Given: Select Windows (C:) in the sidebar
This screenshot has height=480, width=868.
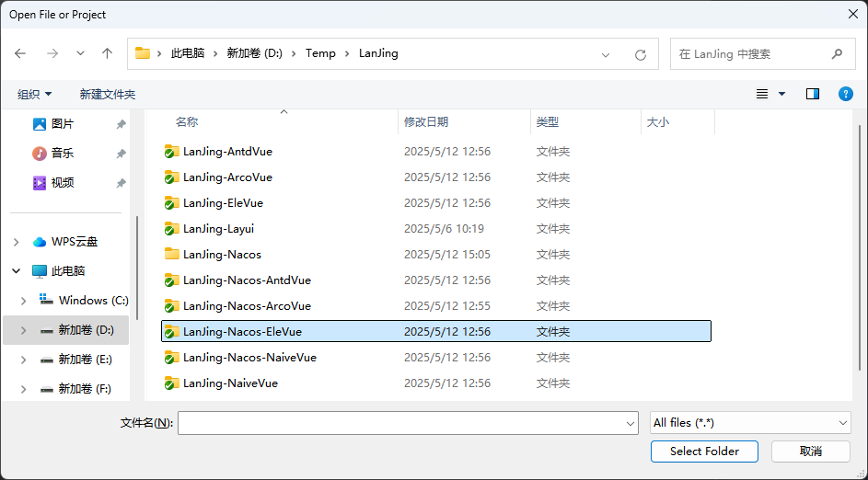Looking at the screenshot, I should click(94, 301).
